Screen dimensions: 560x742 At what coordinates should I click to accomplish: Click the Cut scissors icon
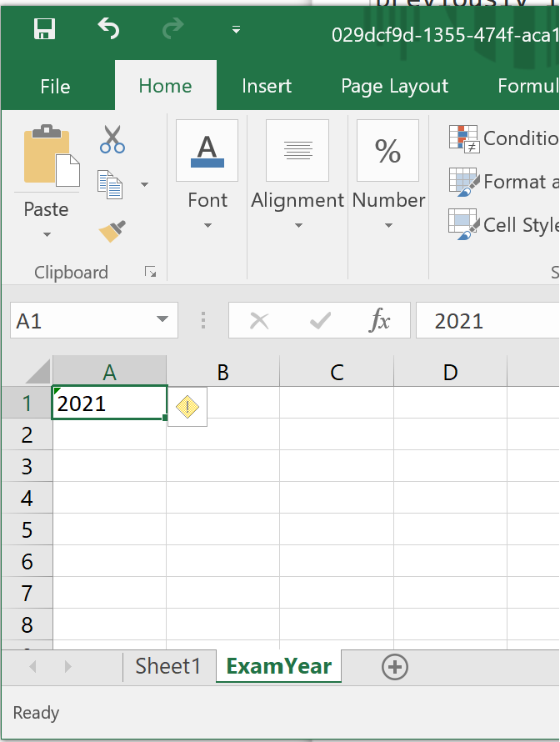tap(112, 139)
